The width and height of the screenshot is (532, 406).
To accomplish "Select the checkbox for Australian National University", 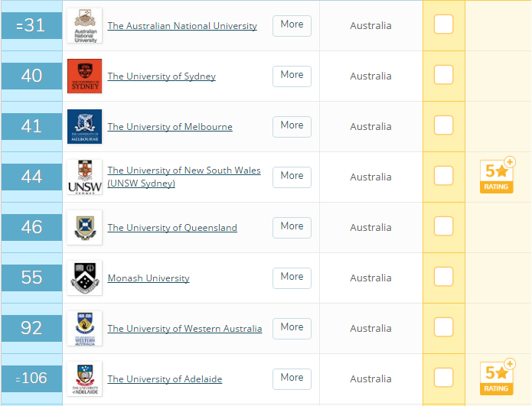I will click(443, 24).
